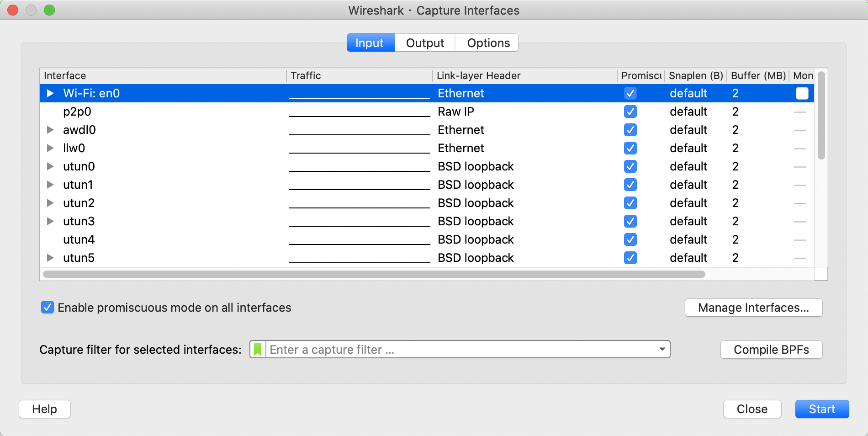Screen dimensions: 868x436
Task: Select the utun2 interface row
Action: click(x=427, y=203)
